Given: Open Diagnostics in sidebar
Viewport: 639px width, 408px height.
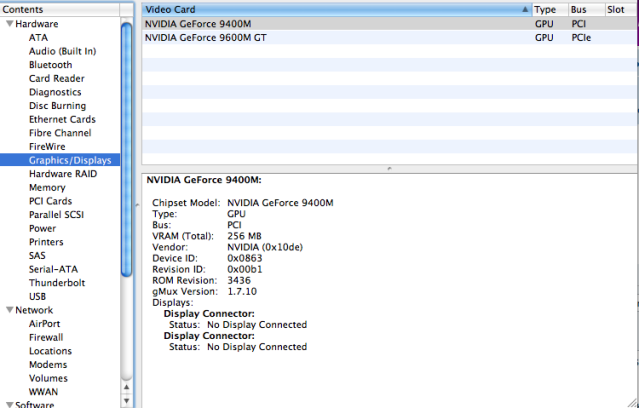Looking at the screenshot, I should pos(55,92).
